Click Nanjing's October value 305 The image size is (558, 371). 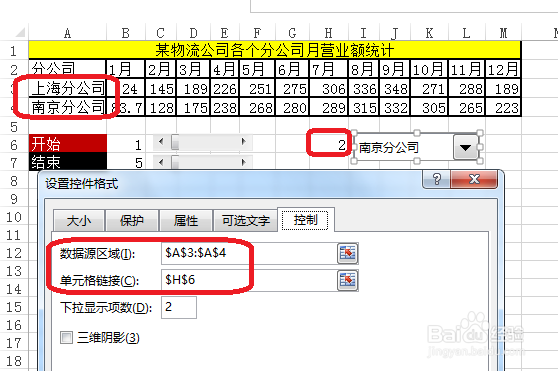pos(429,107)
